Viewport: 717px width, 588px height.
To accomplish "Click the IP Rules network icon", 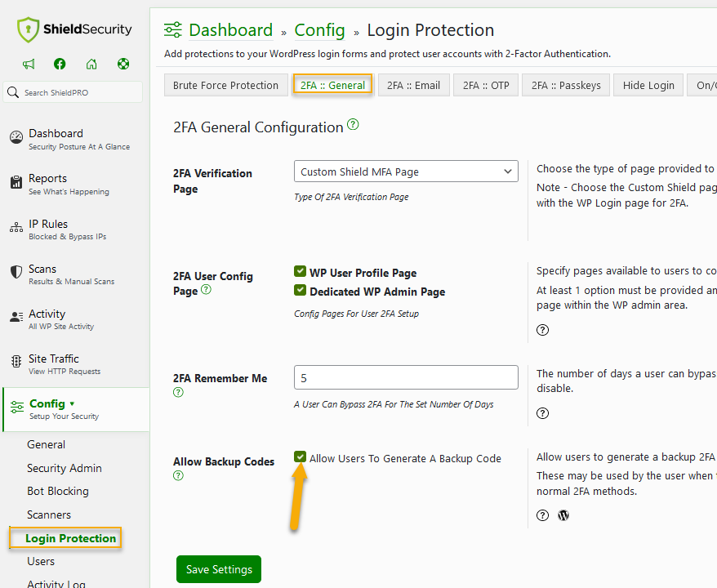I will tap(16, 227).
